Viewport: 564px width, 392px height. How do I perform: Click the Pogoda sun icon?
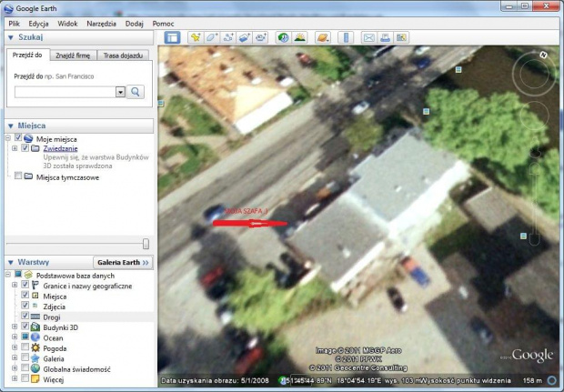(x=35, y=347)
